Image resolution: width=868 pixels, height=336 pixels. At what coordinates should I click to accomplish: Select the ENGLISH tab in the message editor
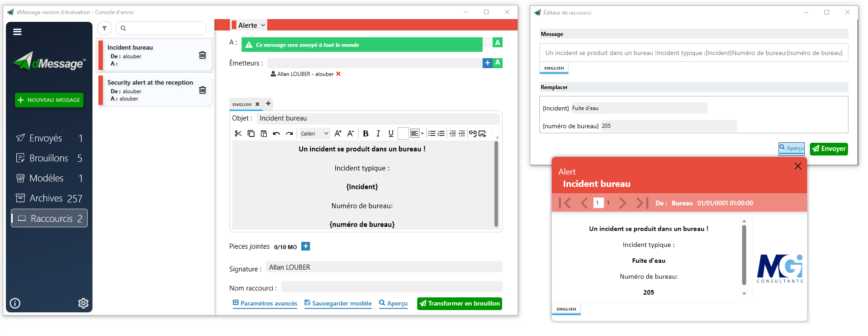(242, 104)
